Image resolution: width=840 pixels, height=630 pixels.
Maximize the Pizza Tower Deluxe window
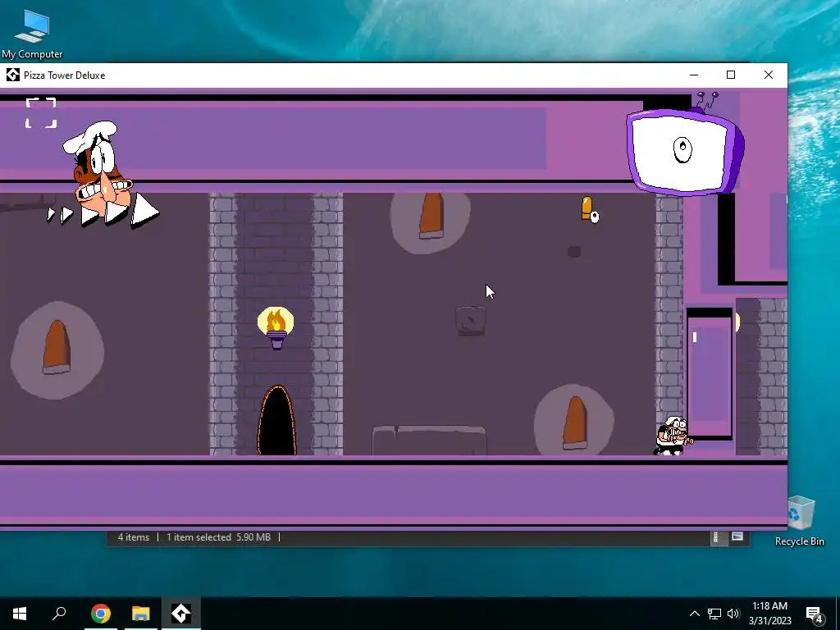[x=731, y=75]
